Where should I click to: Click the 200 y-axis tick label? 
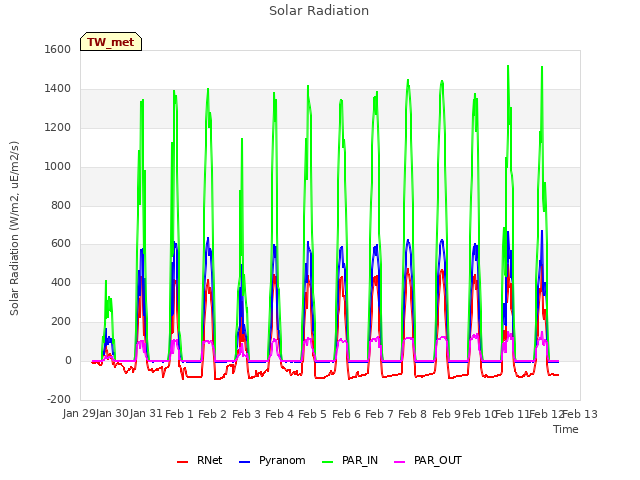click(61, 322)
